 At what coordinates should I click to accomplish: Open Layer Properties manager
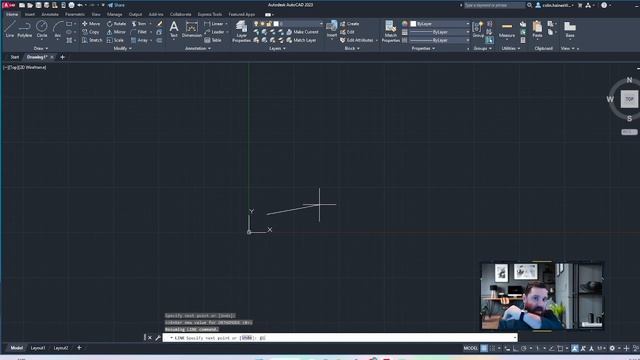click(241, 31)
